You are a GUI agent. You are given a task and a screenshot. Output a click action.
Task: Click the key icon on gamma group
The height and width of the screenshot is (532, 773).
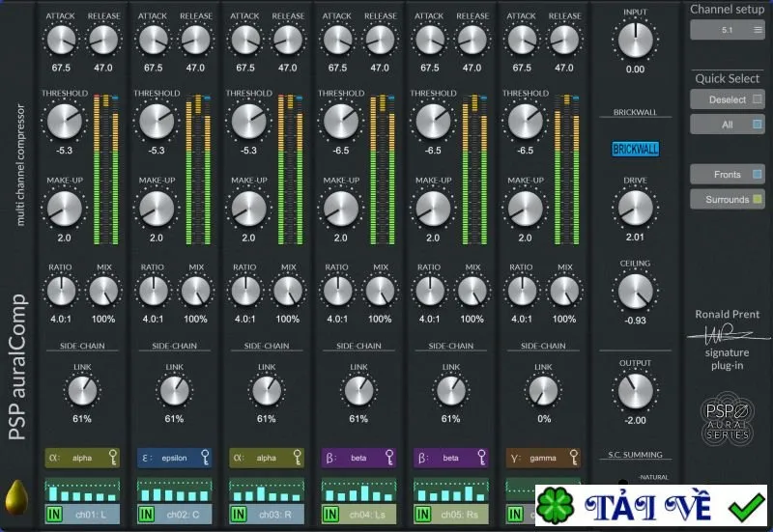[574, 458]
